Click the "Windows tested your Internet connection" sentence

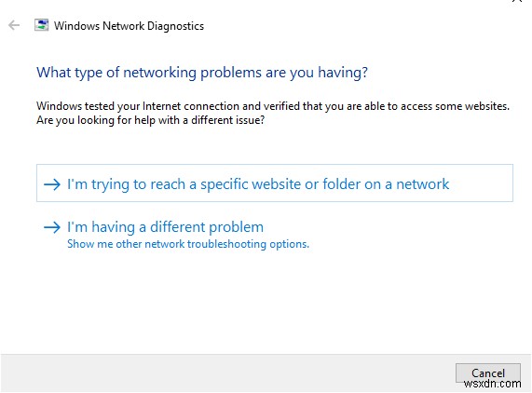click(x=273, y=106)
